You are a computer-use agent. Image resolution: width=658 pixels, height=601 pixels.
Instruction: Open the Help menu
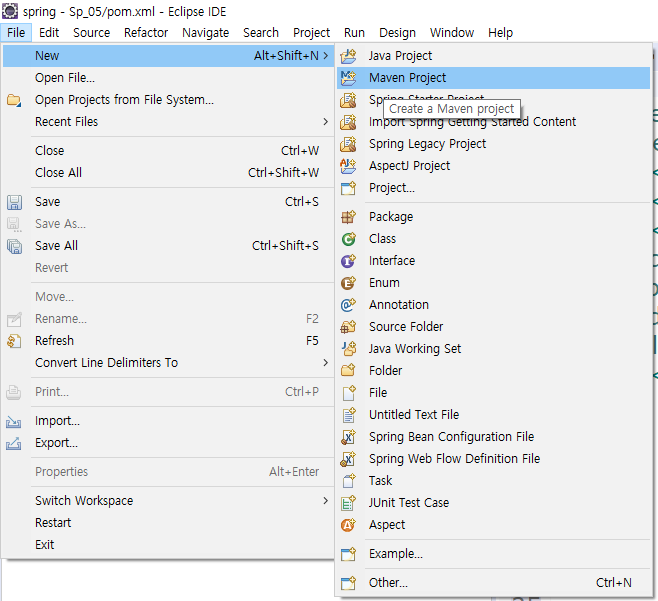(500, 33)
